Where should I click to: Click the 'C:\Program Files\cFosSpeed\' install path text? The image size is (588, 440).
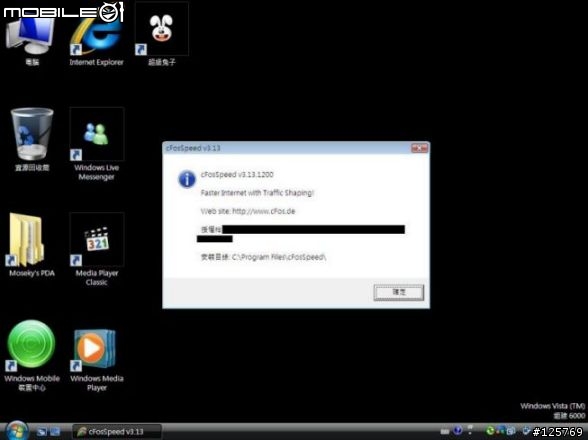pos(279,257)
